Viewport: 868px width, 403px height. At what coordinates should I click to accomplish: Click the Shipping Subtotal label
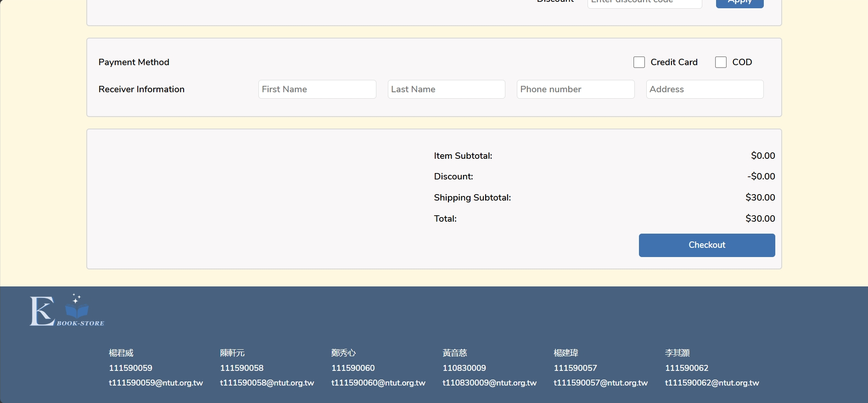(x=472, y=198)
